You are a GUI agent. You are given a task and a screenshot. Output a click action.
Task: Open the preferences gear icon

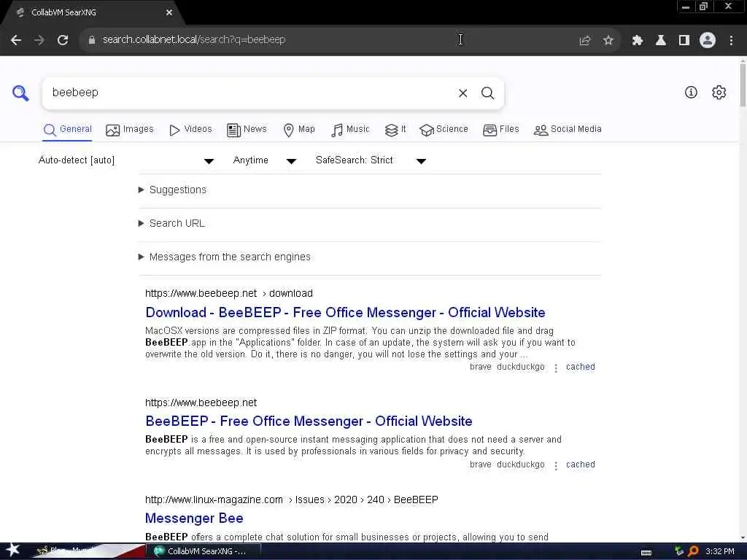click(719, 93)
